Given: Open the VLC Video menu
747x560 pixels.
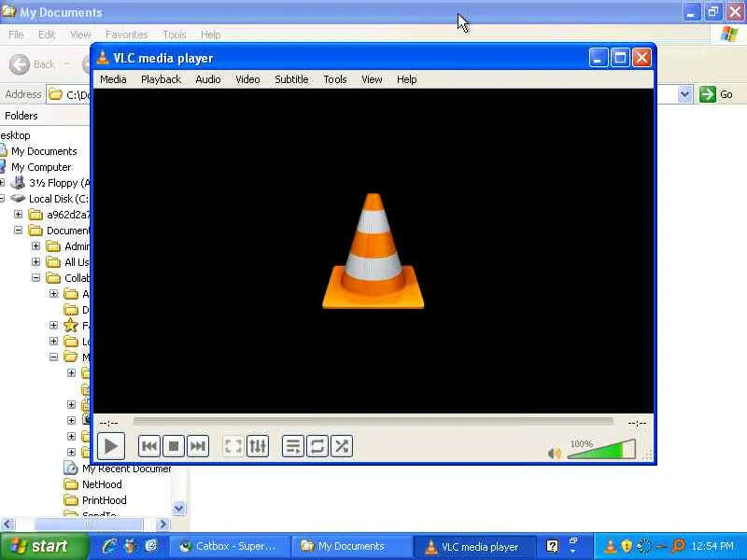Looking at the screenshot, I should pyautogui.click(x=247, y=79).
